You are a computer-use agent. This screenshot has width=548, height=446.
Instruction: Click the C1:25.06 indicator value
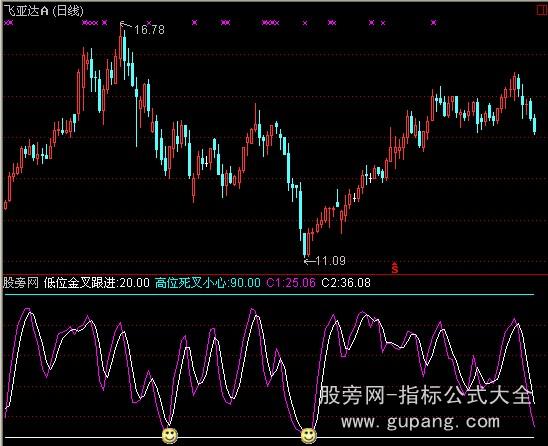click(x=291, y=282)
